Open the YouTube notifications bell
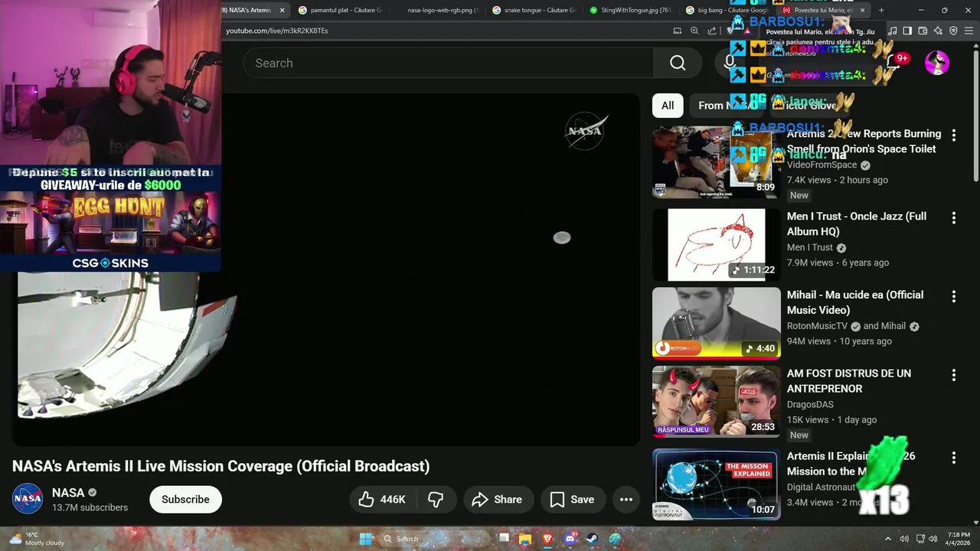 coord(894,63)
